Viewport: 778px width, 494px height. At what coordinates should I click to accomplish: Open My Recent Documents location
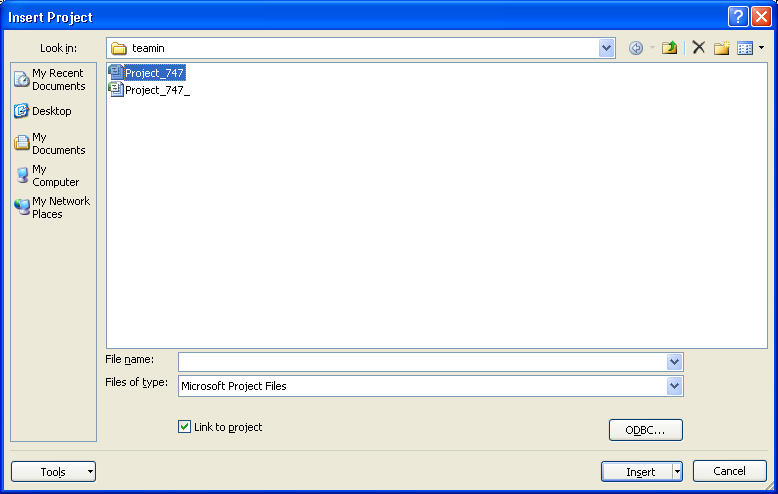tap(51, 79)
